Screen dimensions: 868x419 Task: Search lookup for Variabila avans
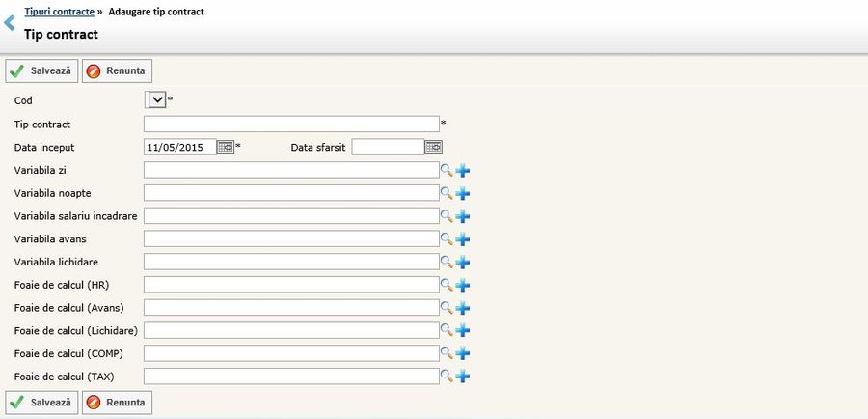(446, 238)
